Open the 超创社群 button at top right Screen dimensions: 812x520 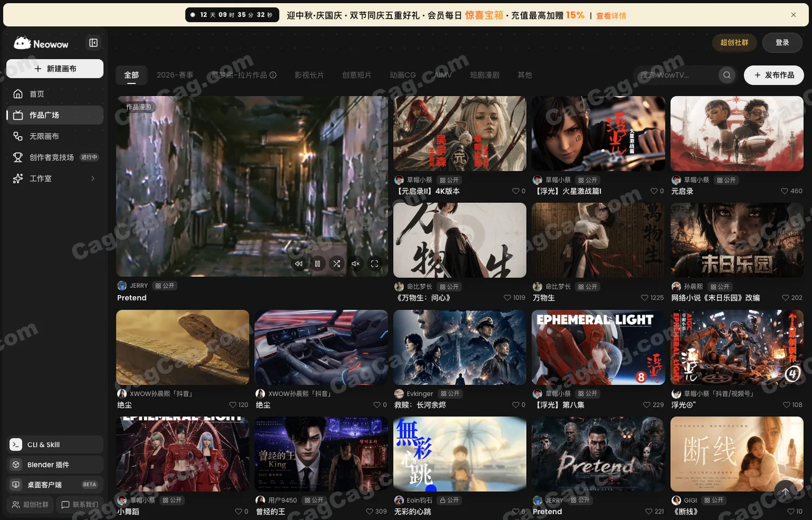[x=735, y=43]
